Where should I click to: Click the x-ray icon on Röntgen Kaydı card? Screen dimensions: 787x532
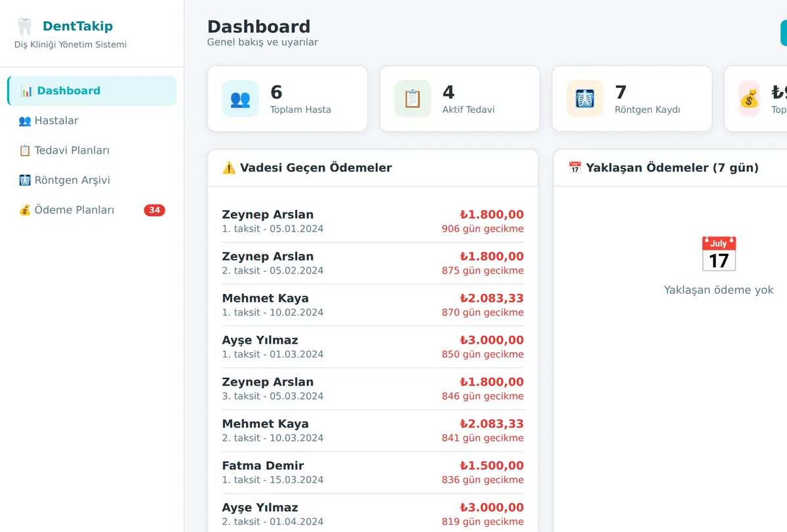pos(584,98)
